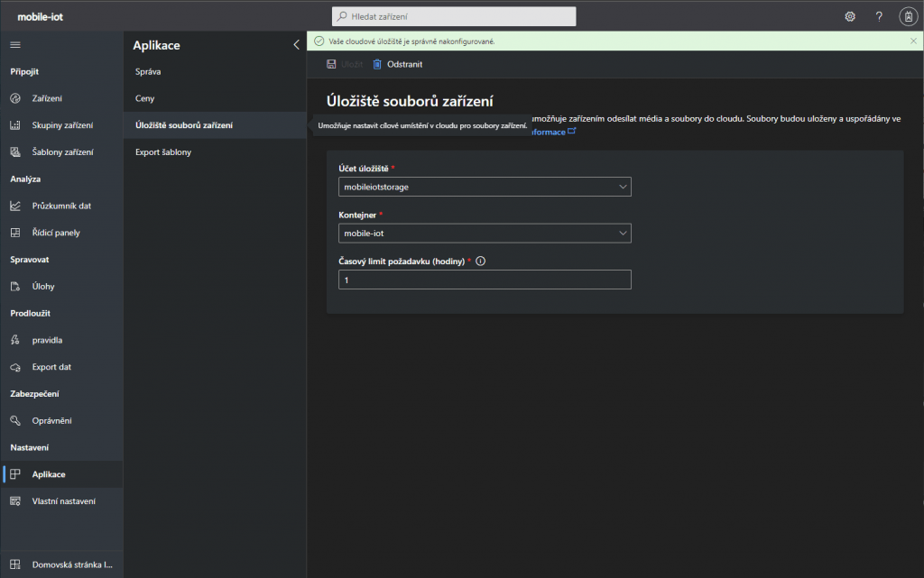924x578 pixels.
Task: Open the help question mark icon
Action: (879, 16)
